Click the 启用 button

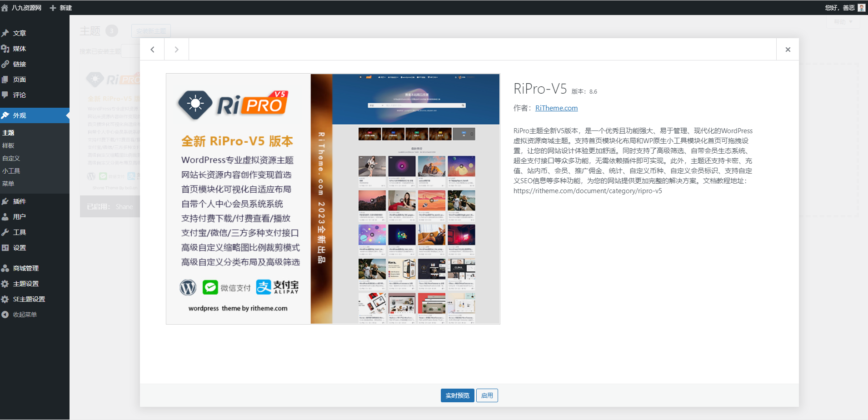487,395
